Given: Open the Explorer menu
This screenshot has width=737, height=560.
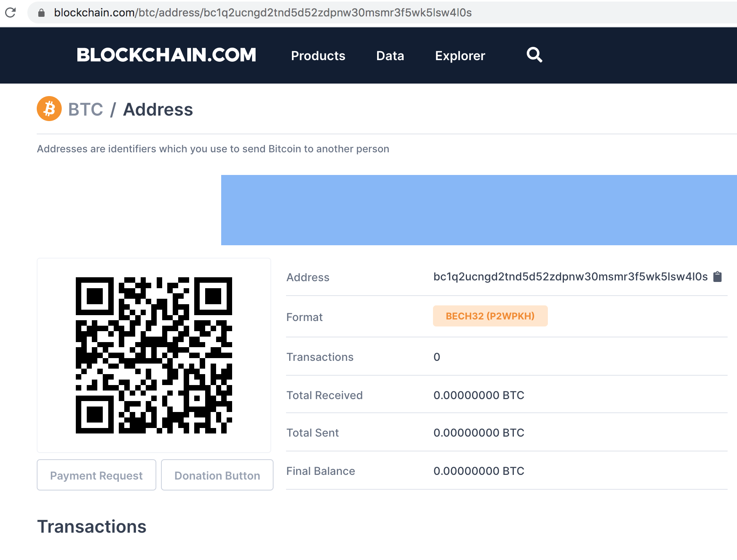Looking at the screenshot, I should point(460,56).
